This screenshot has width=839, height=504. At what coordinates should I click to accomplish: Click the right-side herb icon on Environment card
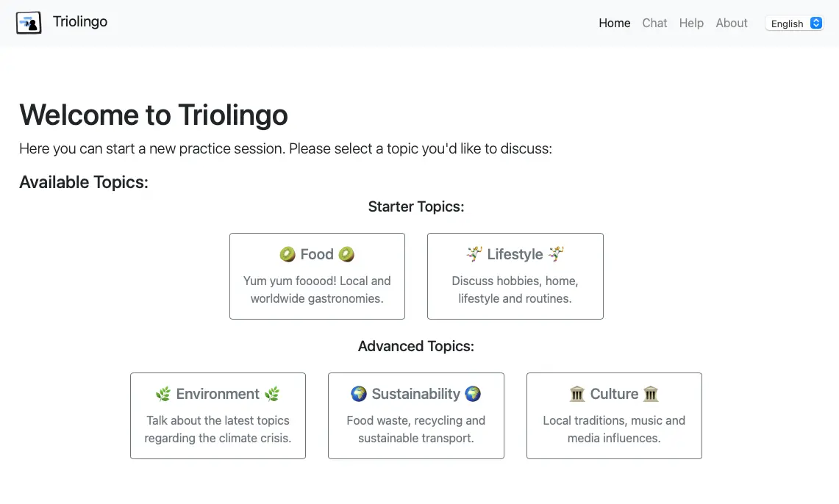tap(271, 394)
